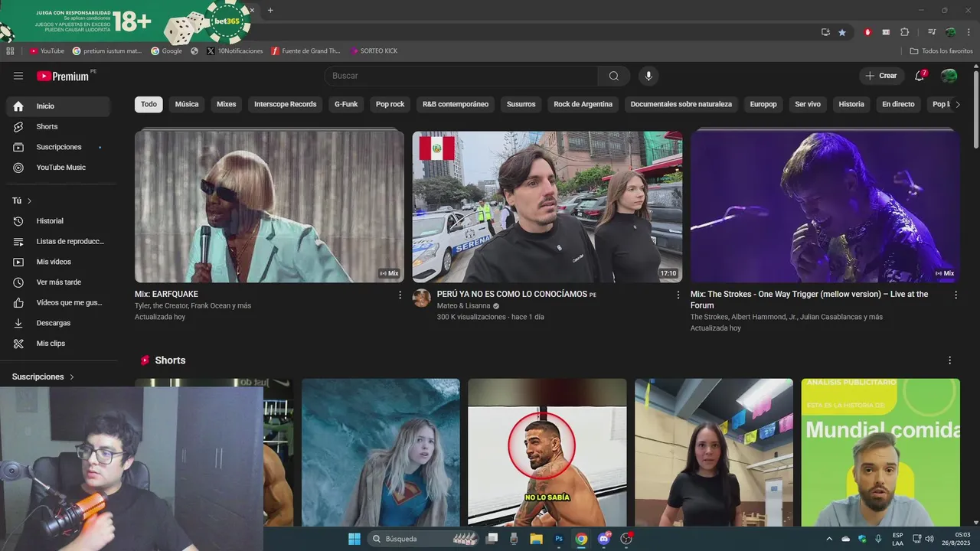The height and width of the screenshot is (551, 980).
Task: Play the Mix: EARFQUAKE thumbnail
Action: coord(269,207)
